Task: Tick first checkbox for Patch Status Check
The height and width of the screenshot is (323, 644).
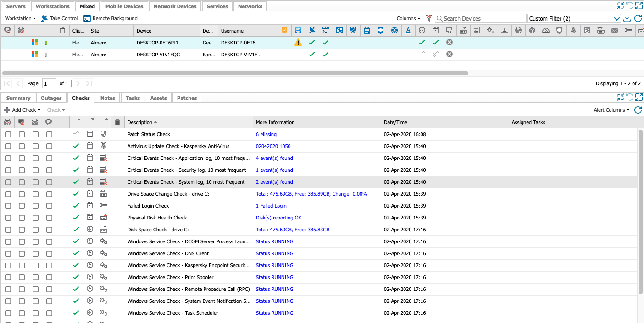Action: coord(8,135)
